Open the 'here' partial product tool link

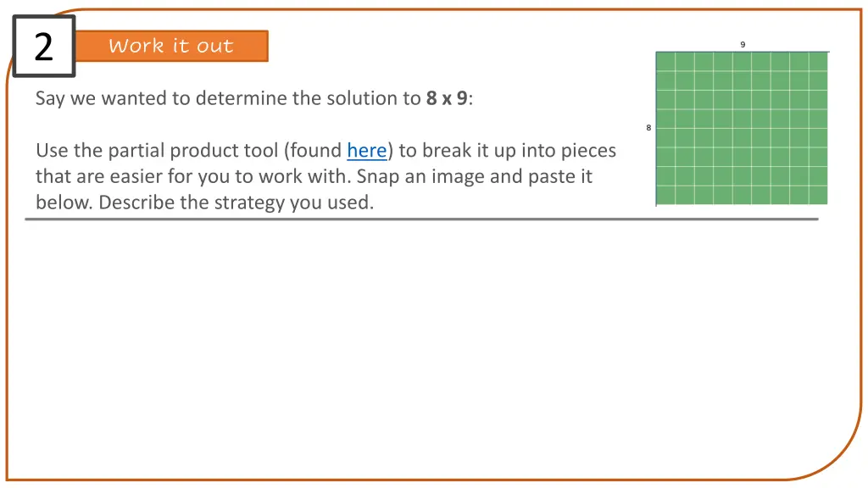(x=366, y=151)
